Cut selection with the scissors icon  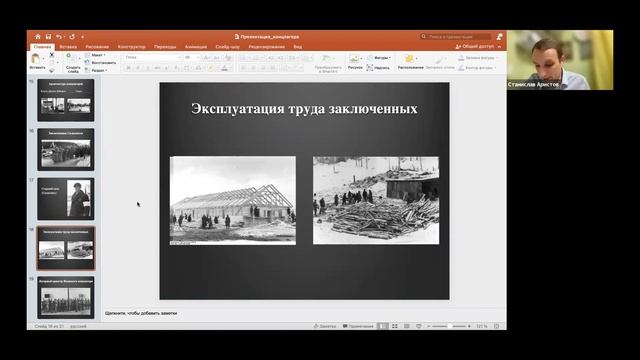point(52,55)
